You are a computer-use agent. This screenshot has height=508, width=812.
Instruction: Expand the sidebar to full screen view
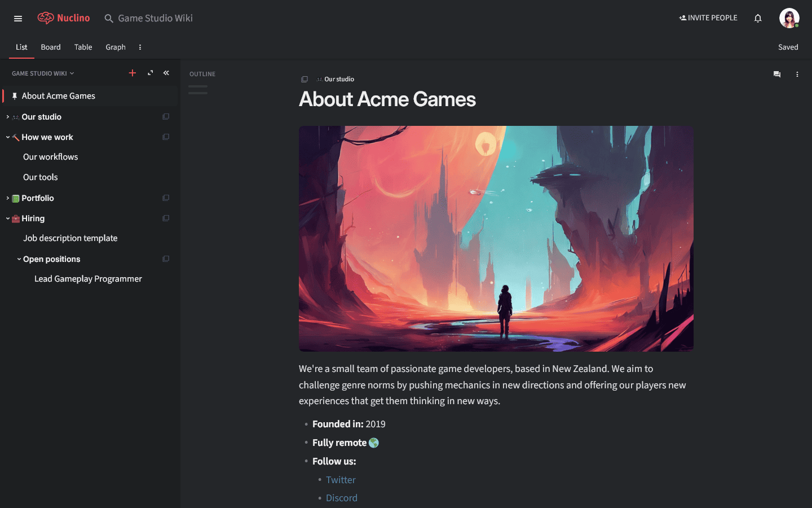149,73
